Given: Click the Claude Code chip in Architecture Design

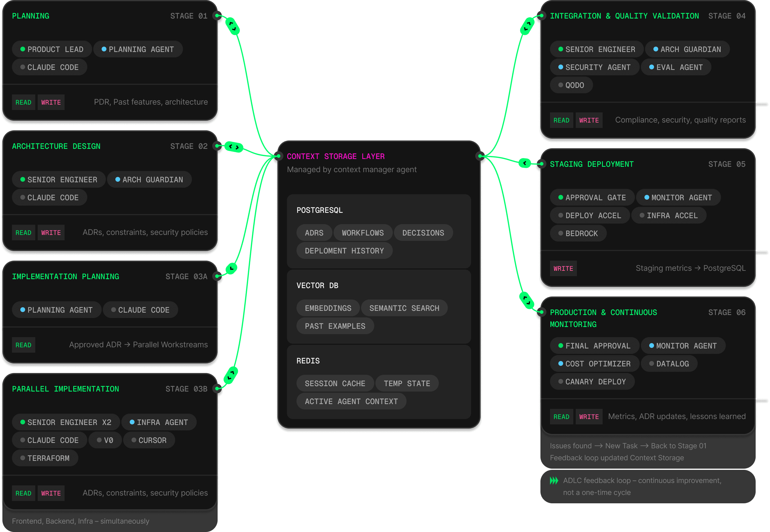Looking at the screenshot, I should click(x=49, y=198).
